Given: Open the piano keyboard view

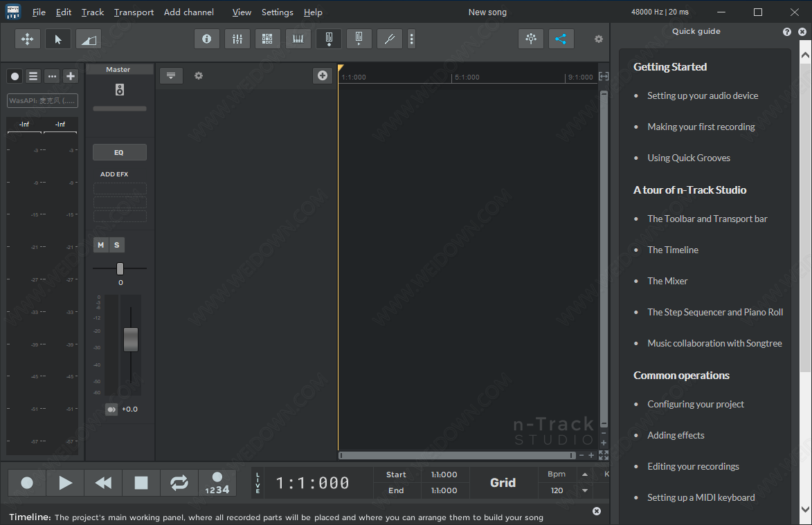Looking at the screenshot, I should [x=298, y=39].
